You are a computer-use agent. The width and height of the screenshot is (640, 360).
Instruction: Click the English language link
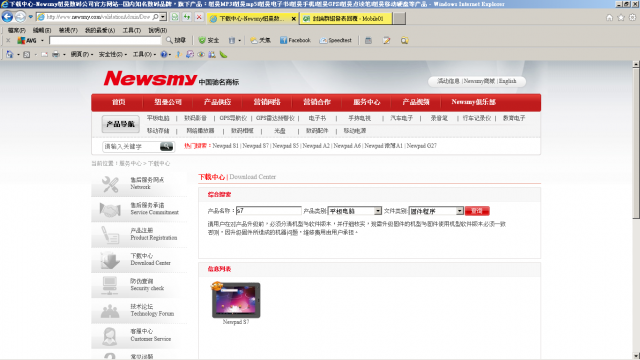(x=507, y=81)
